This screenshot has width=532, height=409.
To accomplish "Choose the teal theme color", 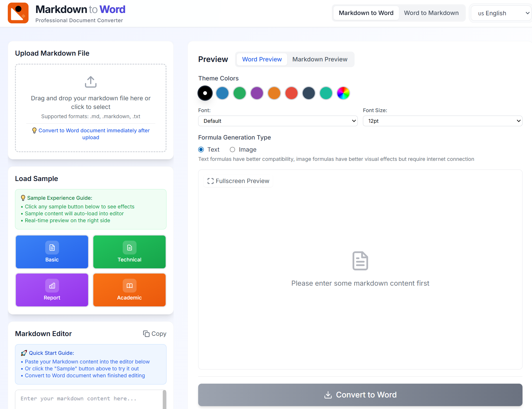I will [x=326, y=93].
